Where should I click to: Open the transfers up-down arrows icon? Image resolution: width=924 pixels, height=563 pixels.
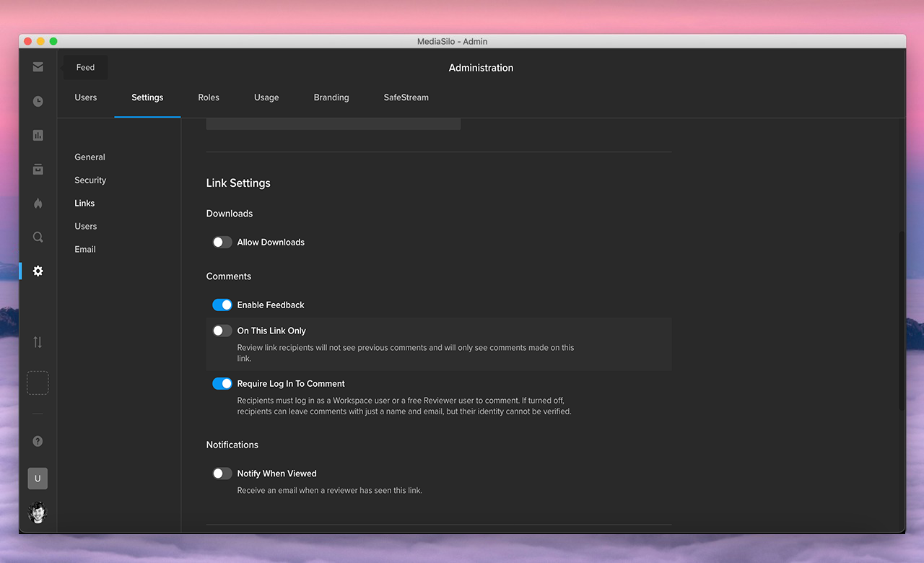coord(38,342)
